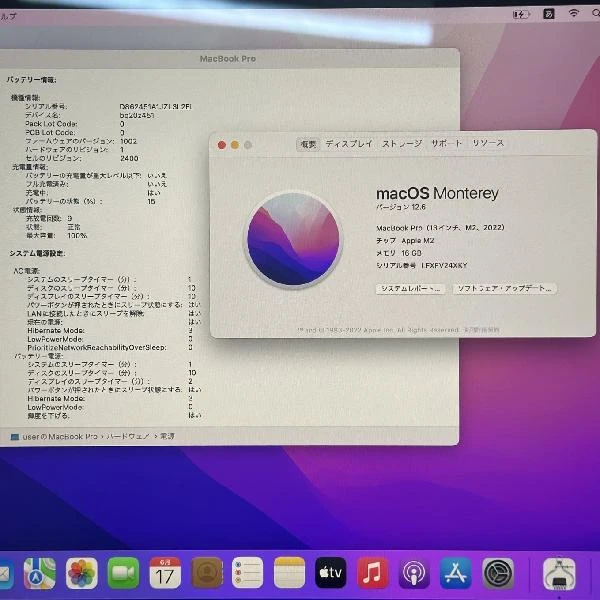Launch FaceTime from the Dock
The image size is (600, 600).
(x=123, y=573)
